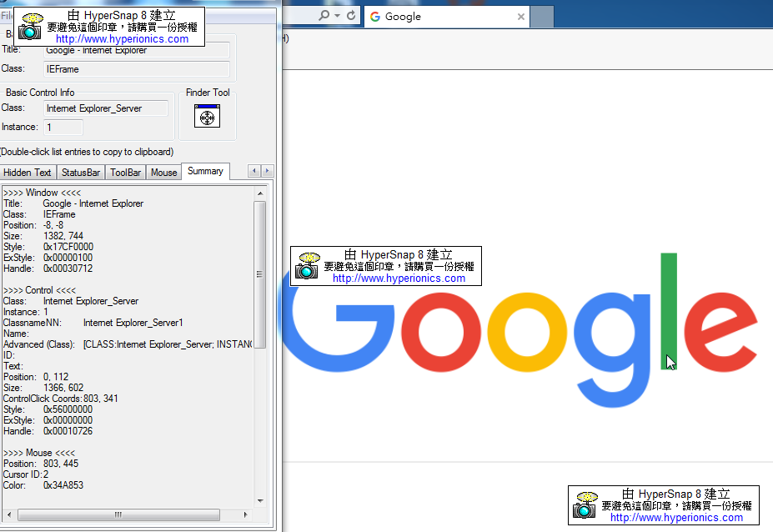Select the summary row 'Class: IEFrame'

(x=39, y=214)
